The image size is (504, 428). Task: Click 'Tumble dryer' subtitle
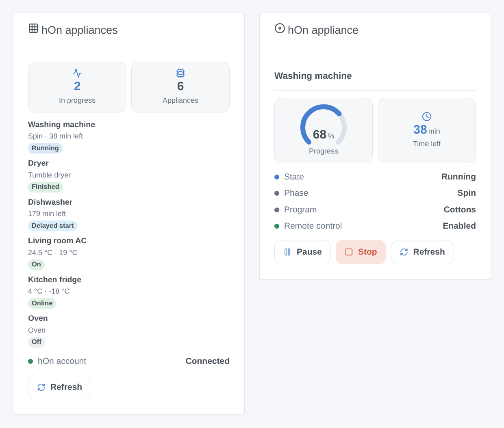(49, 175)
